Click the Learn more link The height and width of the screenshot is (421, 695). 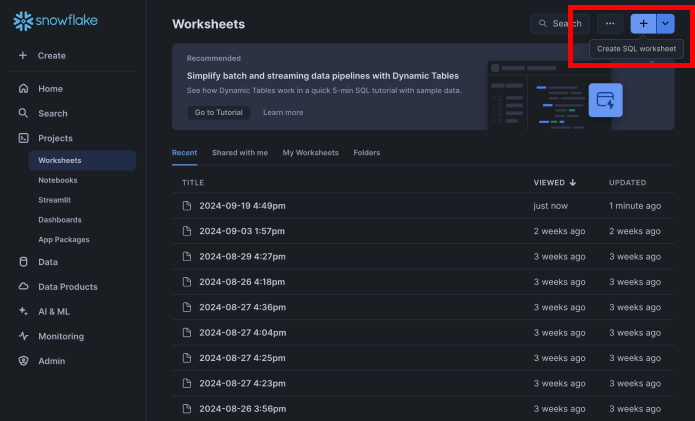[x=283, y=113]
